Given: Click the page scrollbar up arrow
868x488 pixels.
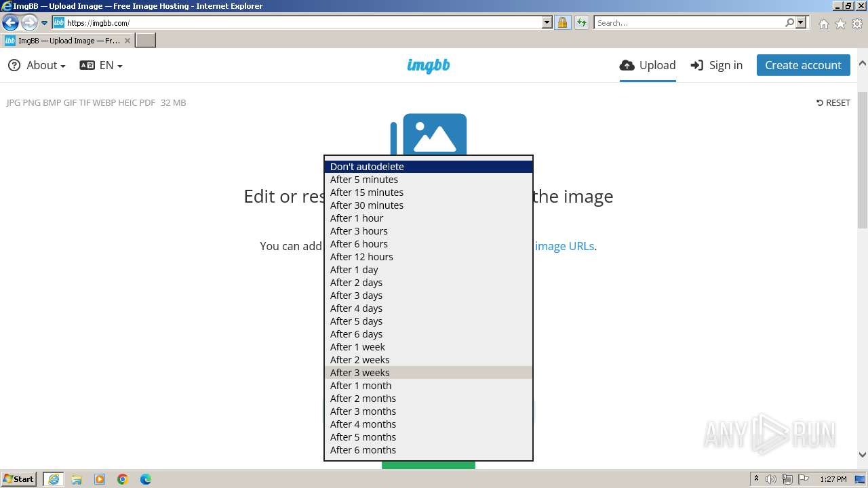Looking at the screenshot, I should [x=863, y=63].
